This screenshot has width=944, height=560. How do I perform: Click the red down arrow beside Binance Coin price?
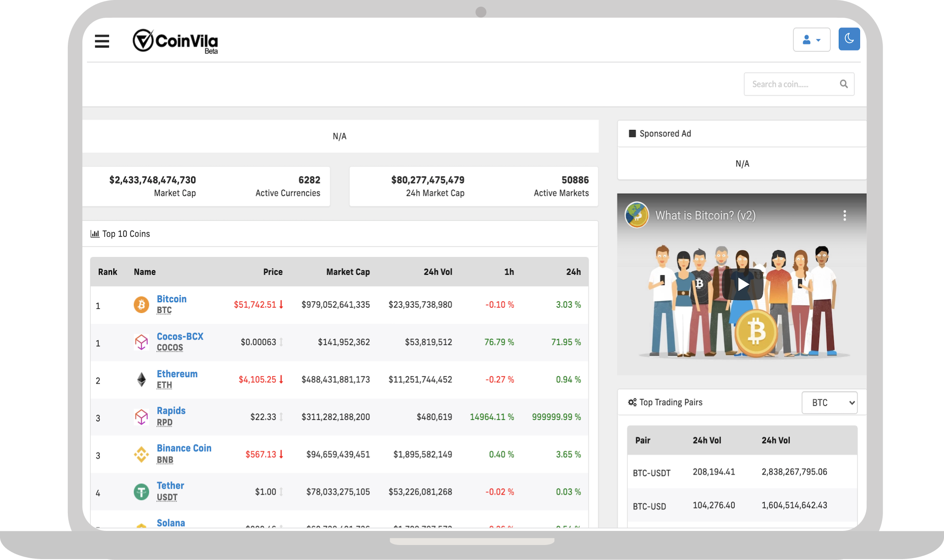pyautogui.click(x=281, y=454)
